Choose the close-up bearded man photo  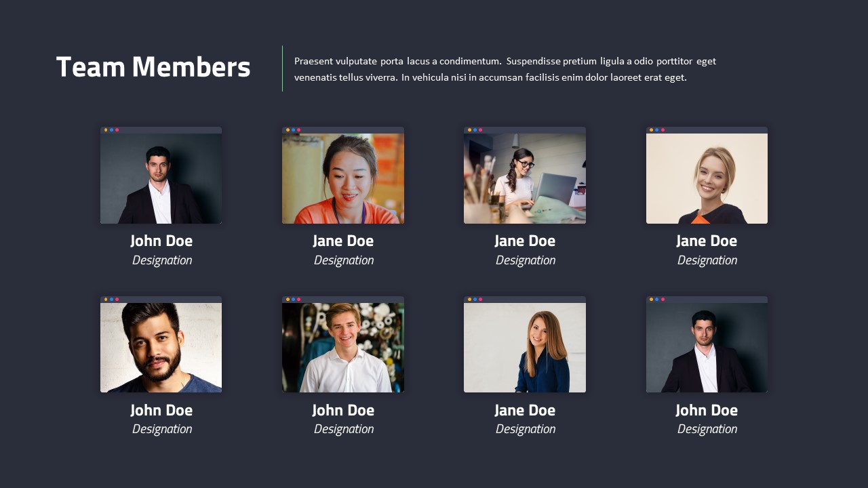pos(161,348)
